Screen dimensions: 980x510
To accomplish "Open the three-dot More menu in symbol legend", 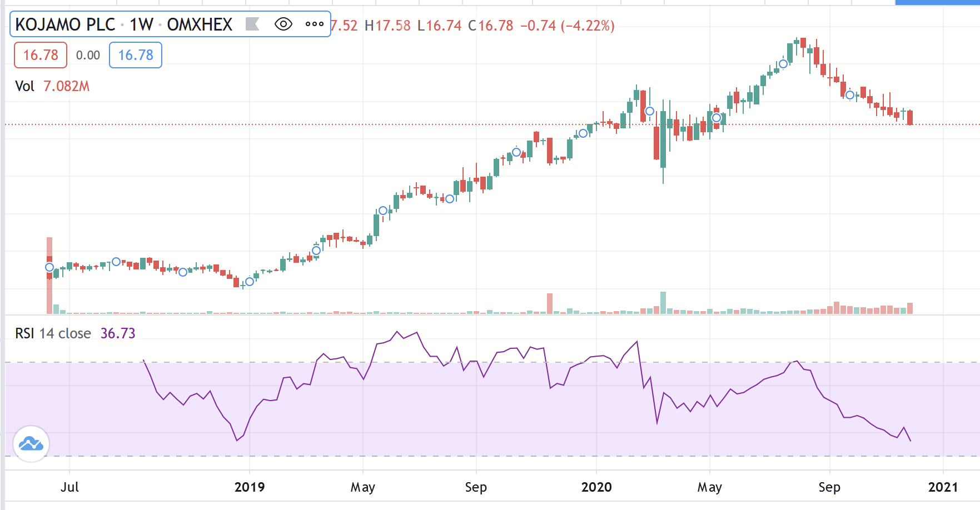I will point(314,24).
